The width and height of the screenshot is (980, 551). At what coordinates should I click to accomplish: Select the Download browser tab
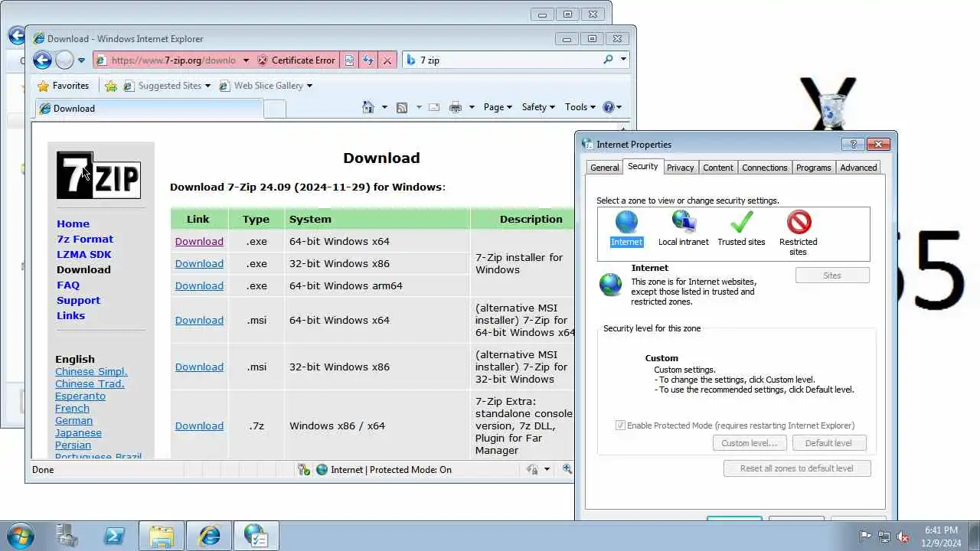(149, 109)
